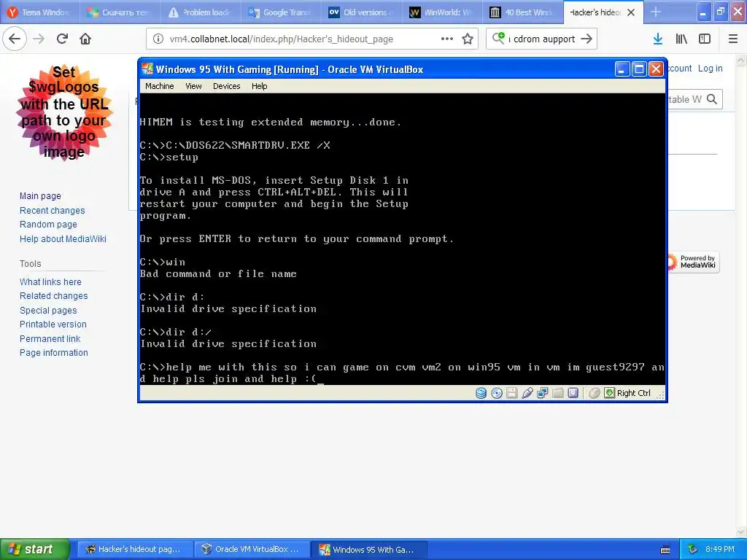Image resolution: width=747 pixels, height=560 pixels.
Task: Click the Log in link
Action: click(711, 69)
